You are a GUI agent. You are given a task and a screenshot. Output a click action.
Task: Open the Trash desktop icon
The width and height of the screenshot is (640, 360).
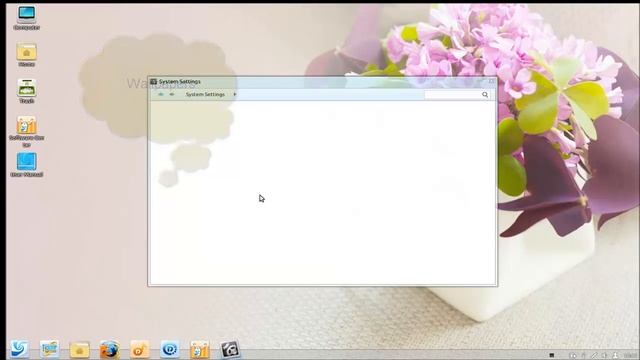pyautogui.click(x=27, y=91)
